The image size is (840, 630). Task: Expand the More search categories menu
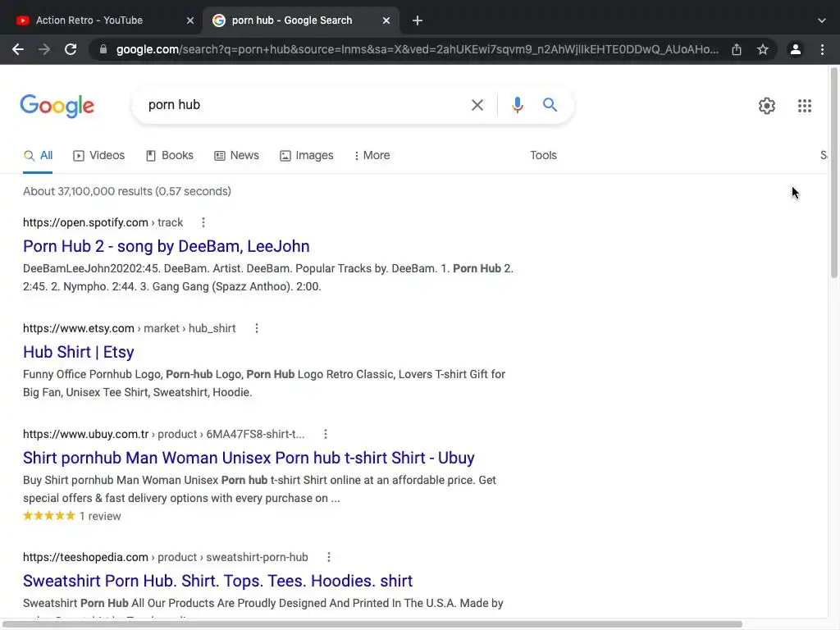click(x=372, y=155)
